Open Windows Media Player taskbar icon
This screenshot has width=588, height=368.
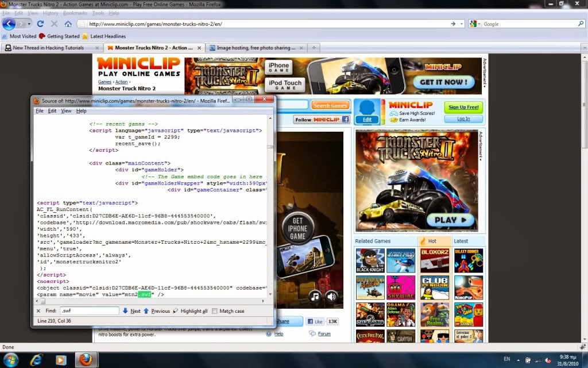coord(61,360)
